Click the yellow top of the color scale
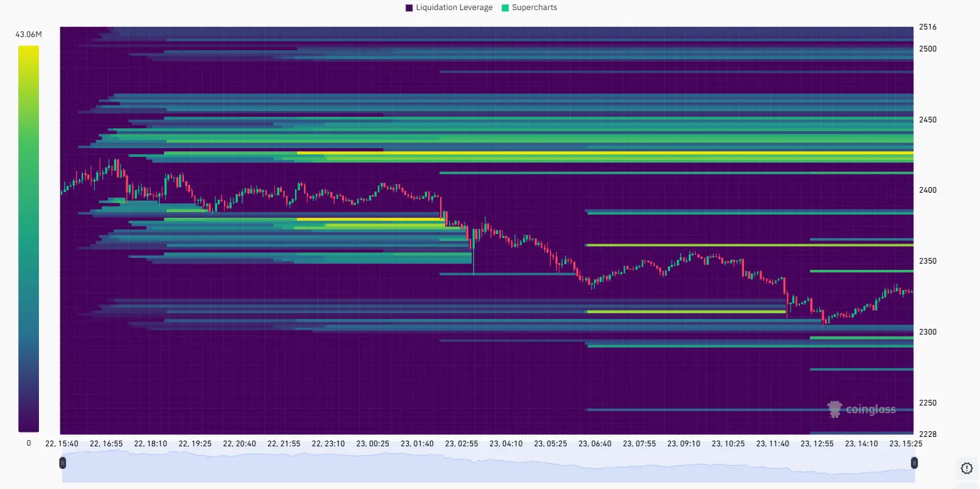Screen dimensions: 980x489 pos(29,50)
